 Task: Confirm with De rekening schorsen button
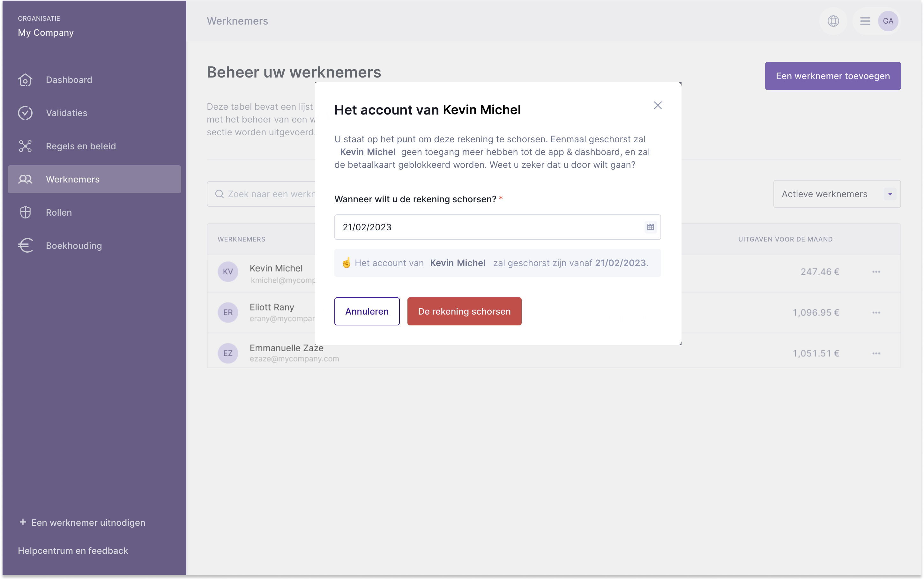(464, 311)
